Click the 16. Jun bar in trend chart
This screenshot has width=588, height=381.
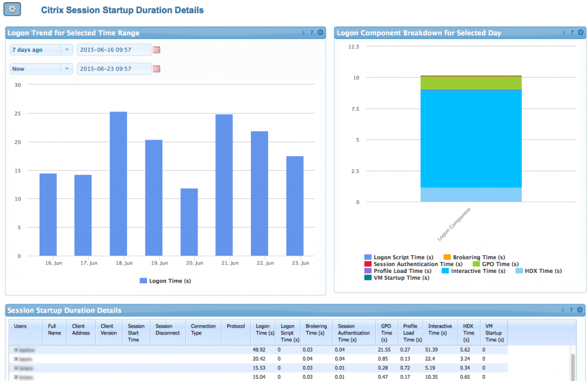[x=48, y=215]
